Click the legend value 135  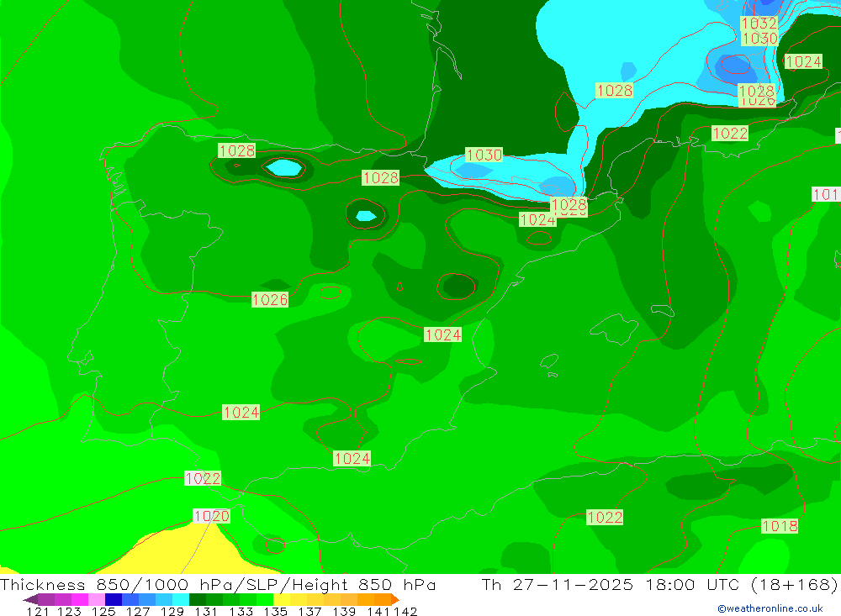point(275,611)
